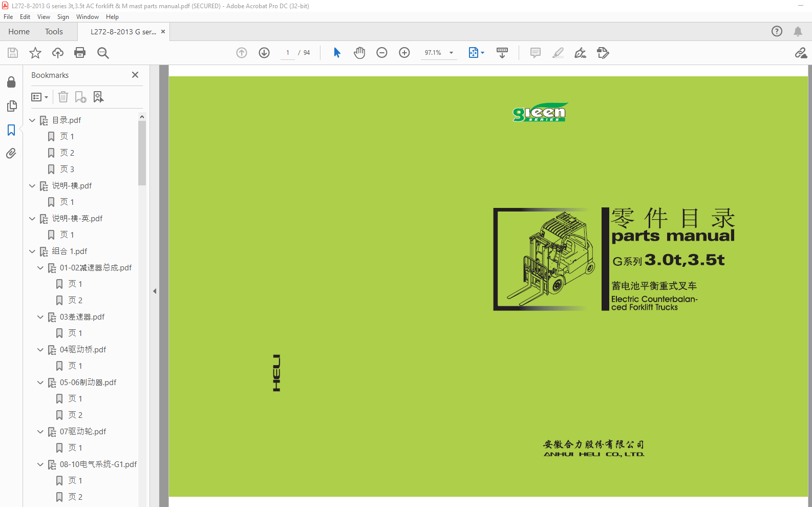Collapse the 目录.pdf bookmark
Viewport: 812px width, 507px height.
coord(32,120)
